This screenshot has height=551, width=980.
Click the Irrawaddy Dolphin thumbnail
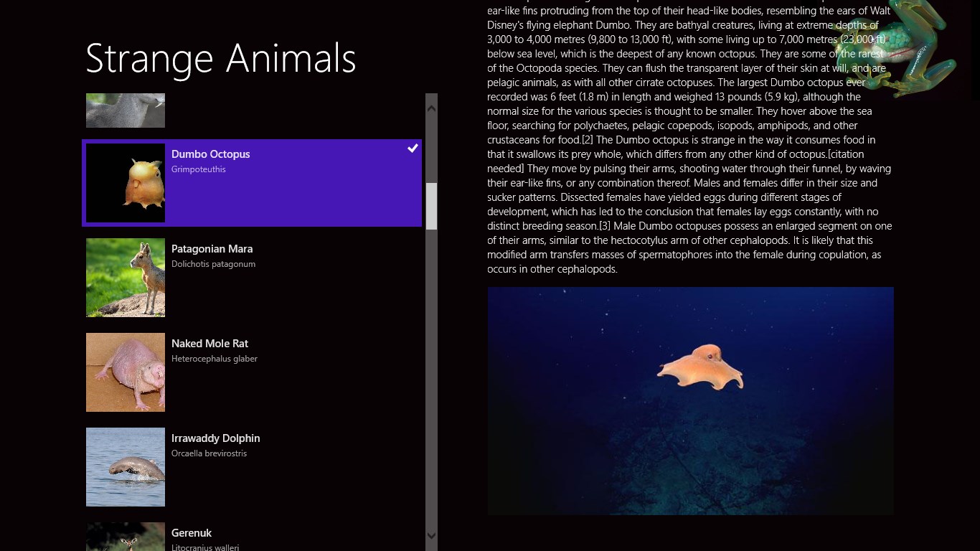pos(126,467)
